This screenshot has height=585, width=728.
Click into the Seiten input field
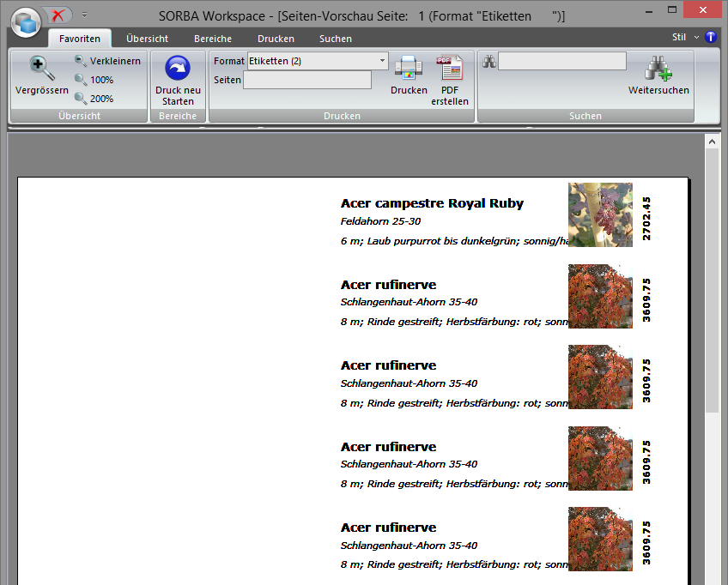tap(307, 80)
